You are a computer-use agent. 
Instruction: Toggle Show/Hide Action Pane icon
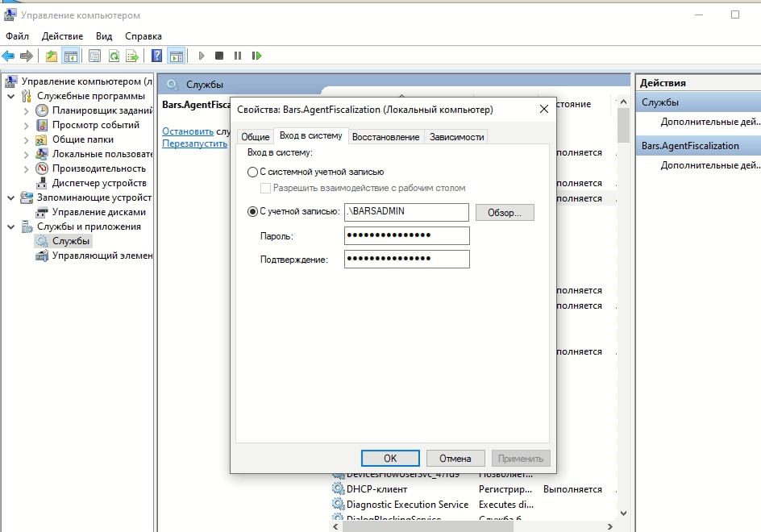pos(177,56)
